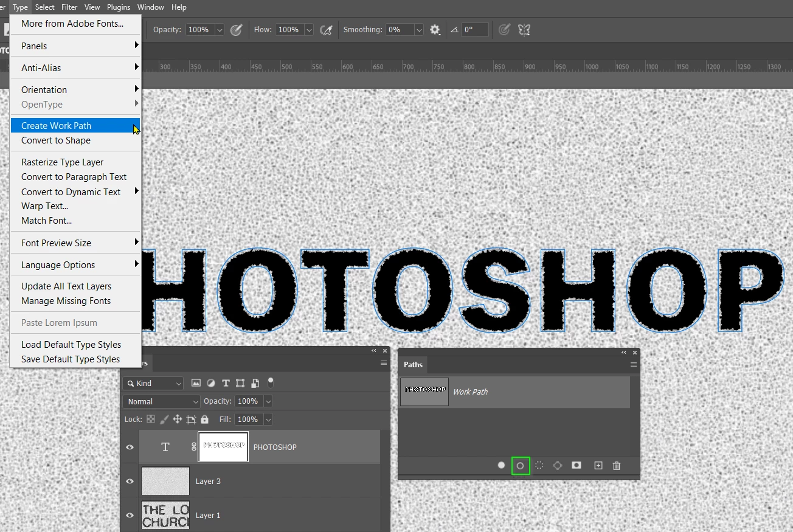The width and height of the screenshot is (793, 532).
Task: Open the Filter menu
Action: pyautogui.click(x=69, y=7)
